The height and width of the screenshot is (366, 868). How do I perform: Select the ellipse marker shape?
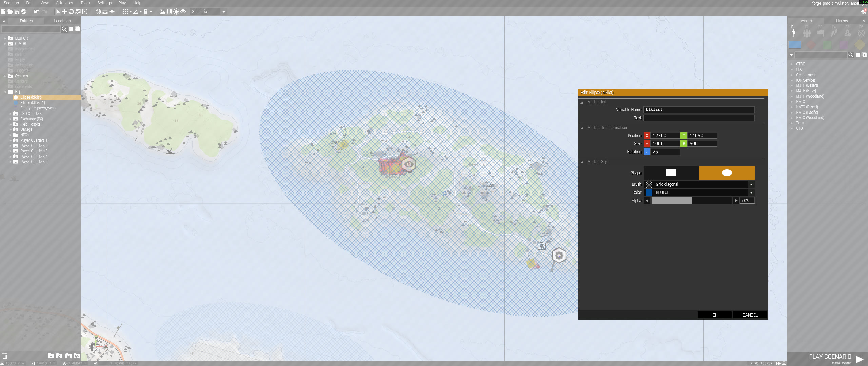[x=727, y=173]
